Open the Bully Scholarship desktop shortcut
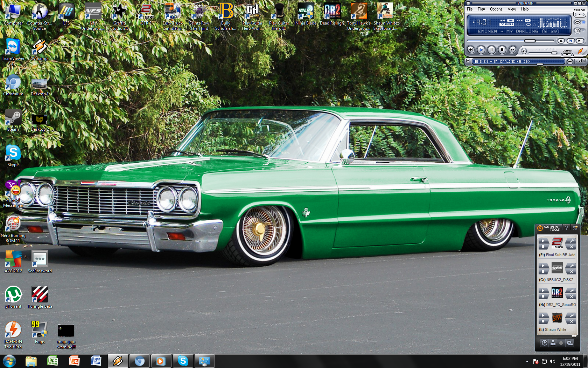This screenshot has height=368, width=588. (x=226, y=16)
